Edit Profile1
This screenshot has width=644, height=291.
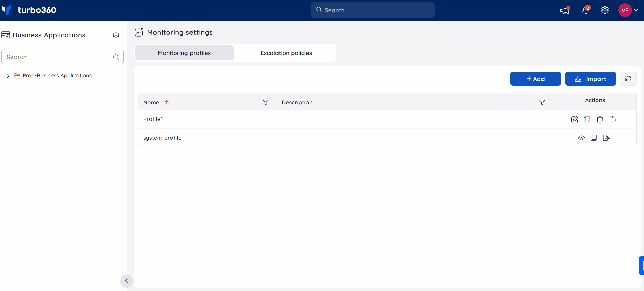[575, 120]
